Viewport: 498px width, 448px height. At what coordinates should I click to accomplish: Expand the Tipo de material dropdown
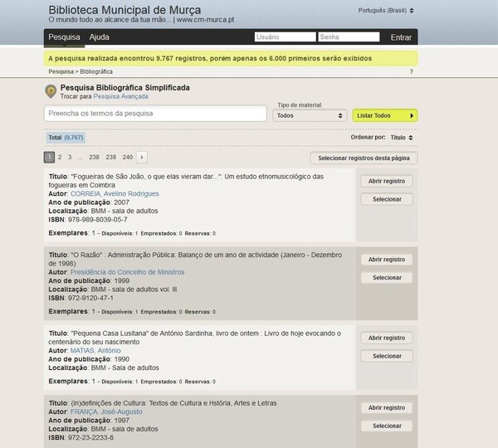click(310, 116)
